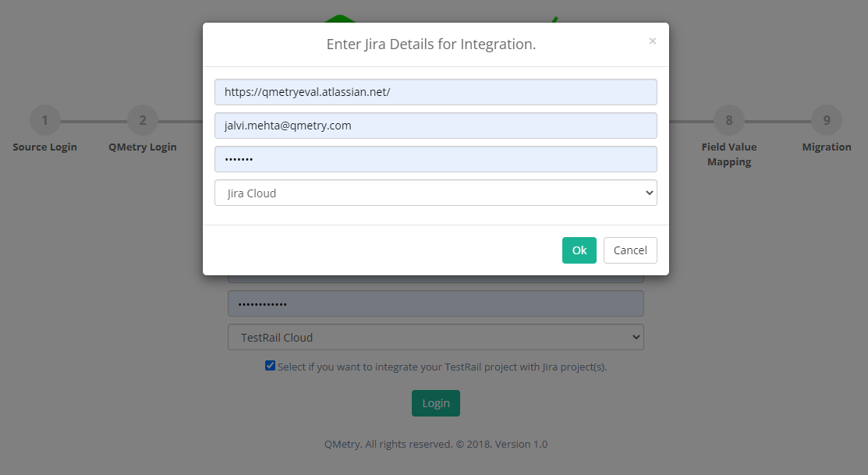Confirm Jira details with Ok button

point(579,250)
